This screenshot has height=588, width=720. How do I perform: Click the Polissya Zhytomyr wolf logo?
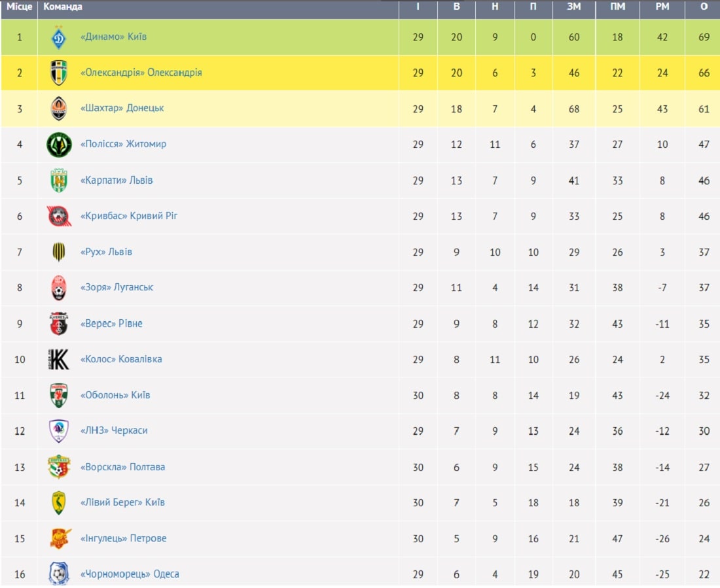point(59,145)
